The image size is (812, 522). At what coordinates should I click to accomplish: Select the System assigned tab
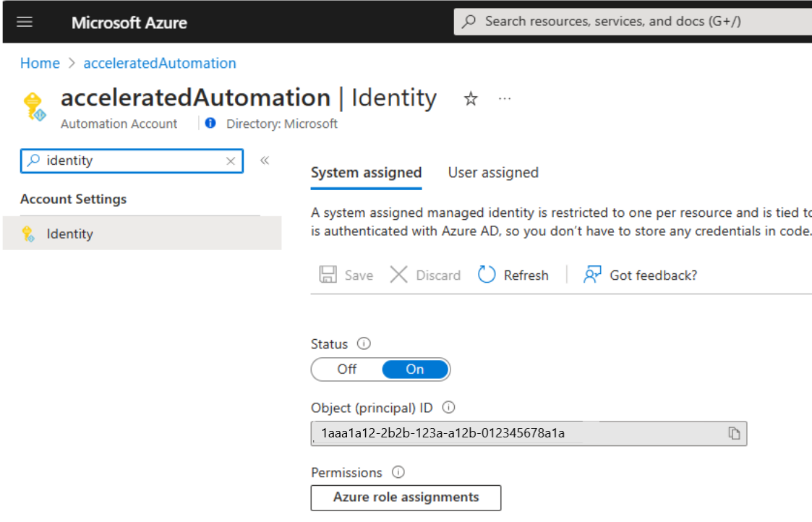coord(366,173)
